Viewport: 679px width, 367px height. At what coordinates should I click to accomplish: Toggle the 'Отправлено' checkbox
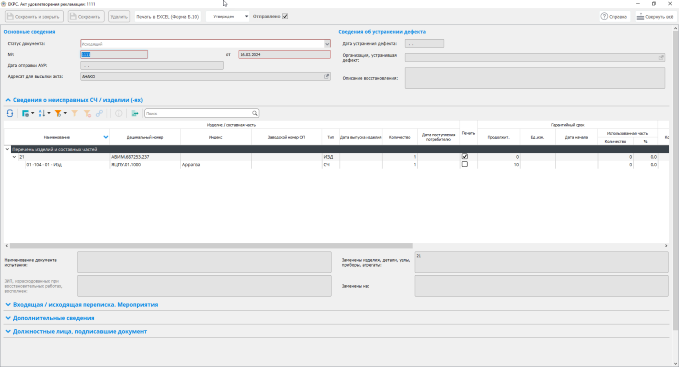point(285,16)
